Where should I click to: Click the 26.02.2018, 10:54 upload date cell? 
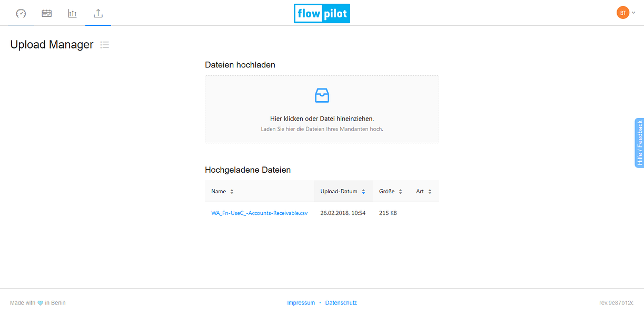[343, 213]
